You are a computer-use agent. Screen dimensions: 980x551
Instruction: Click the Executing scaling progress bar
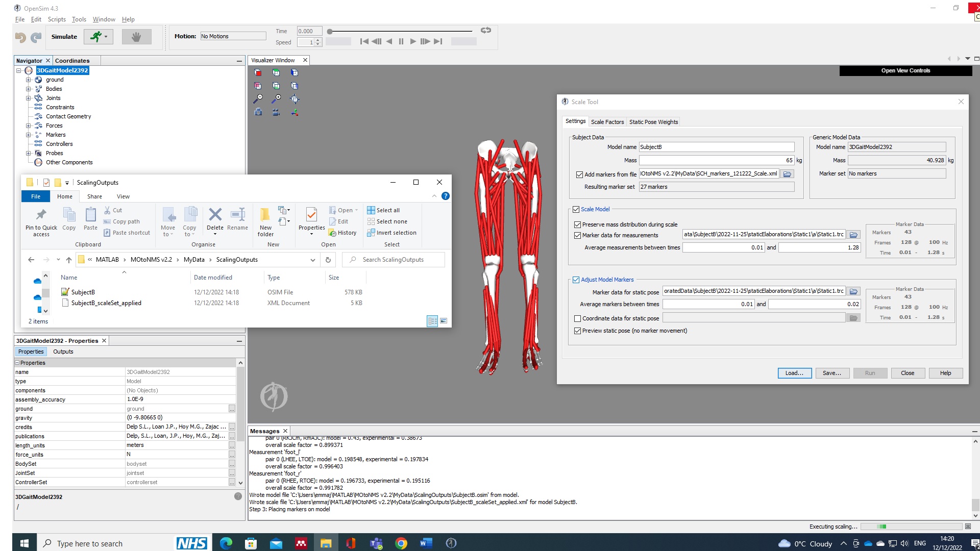point(912,527)
